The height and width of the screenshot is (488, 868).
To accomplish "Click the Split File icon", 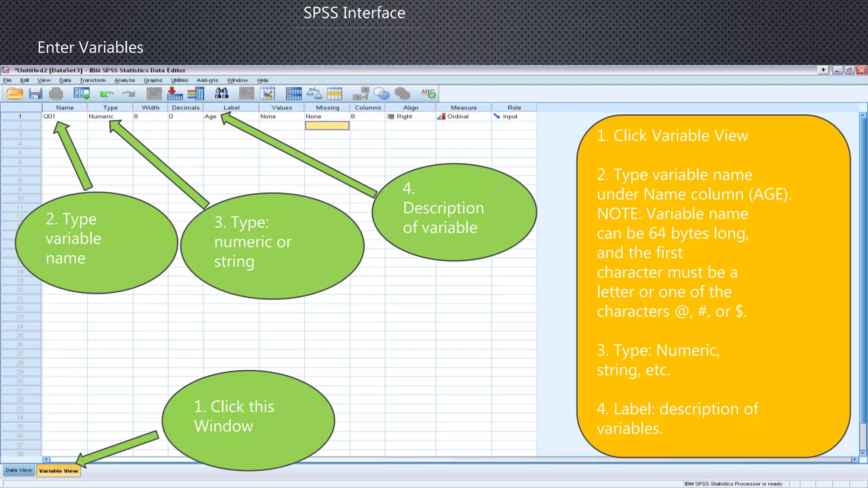I will [294, 93].
